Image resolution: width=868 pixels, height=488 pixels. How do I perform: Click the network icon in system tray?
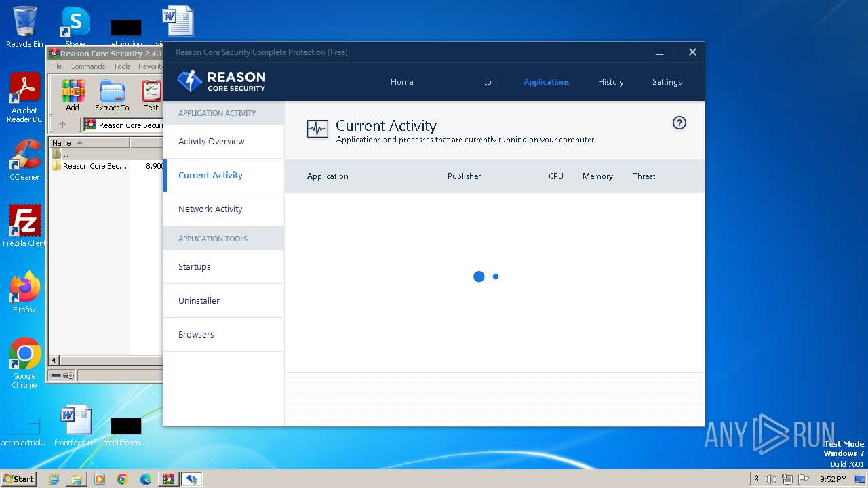click(x=787, y=479)
